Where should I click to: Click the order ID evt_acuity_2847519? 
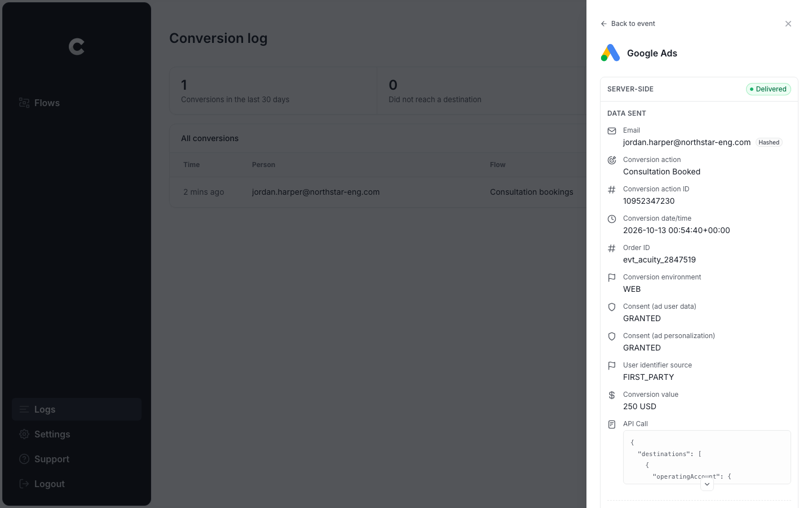[x=659, y=260]
